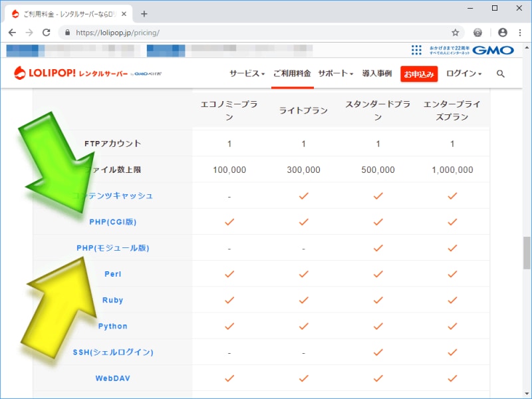This screenshot has height=399, width=532.
Task: Close the ご利用料金 browser tab
Action: coord(124,14)
